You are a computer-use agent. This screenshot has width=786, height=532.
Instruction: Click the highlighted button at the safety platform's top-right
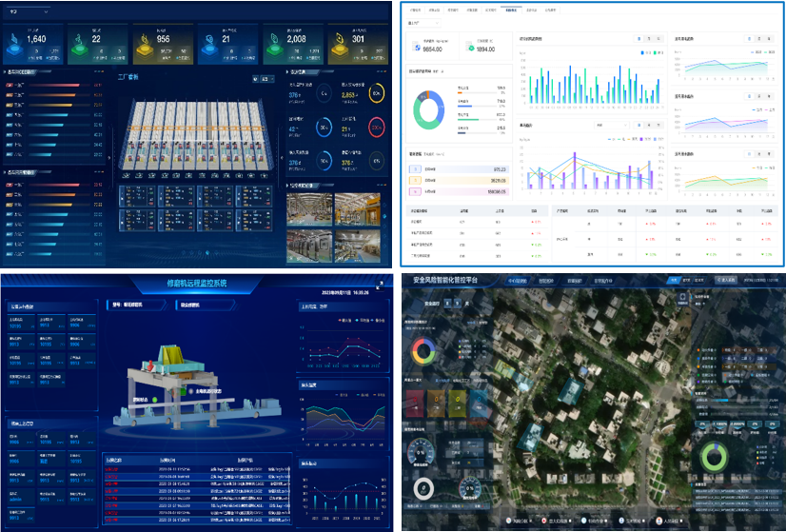click(674, 281)
